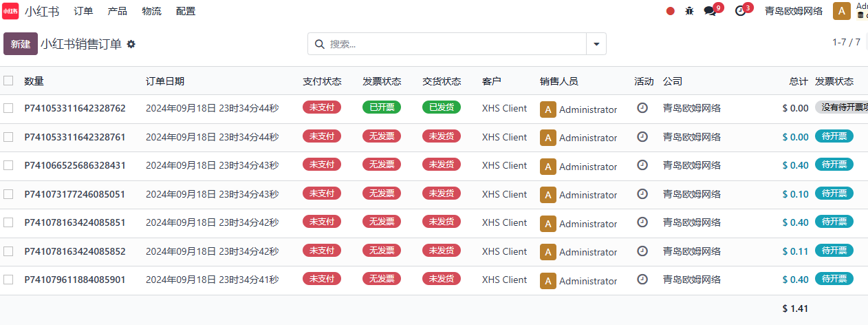Open activity clock for order P741053311642328762
Image resolution: width=868 pixels, height=325 pixels.
pos(642,108)
